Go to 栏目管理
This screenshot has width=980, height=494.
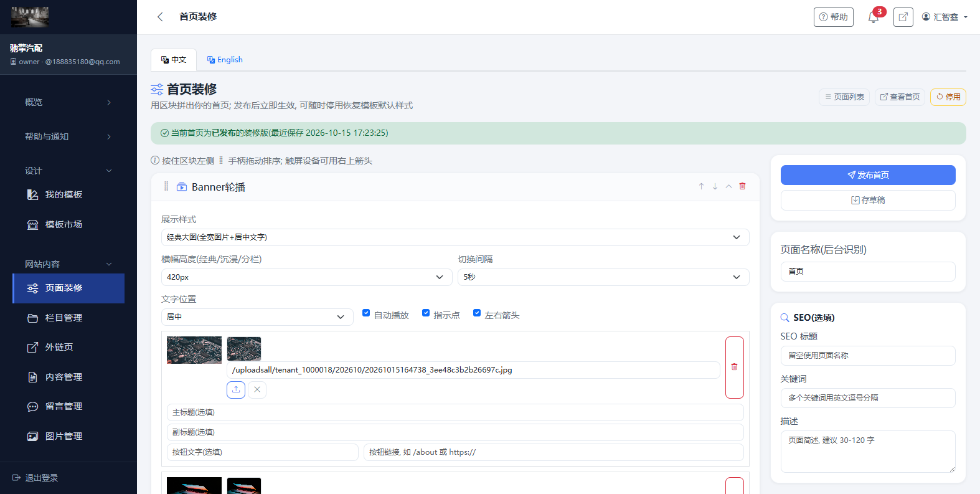[x=68, y=318]
